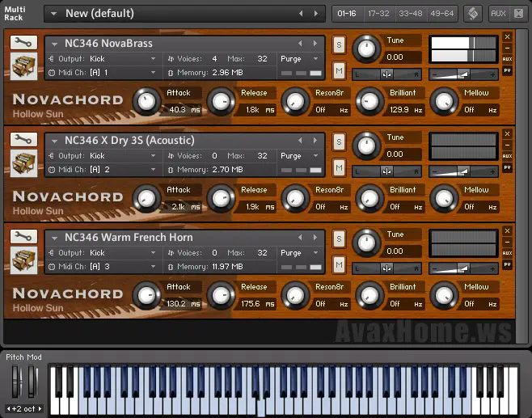Viewport: 532px width, 418px height.
Task: Click the Warm French Horn Brilliant knob
Action: click(369, 295)
